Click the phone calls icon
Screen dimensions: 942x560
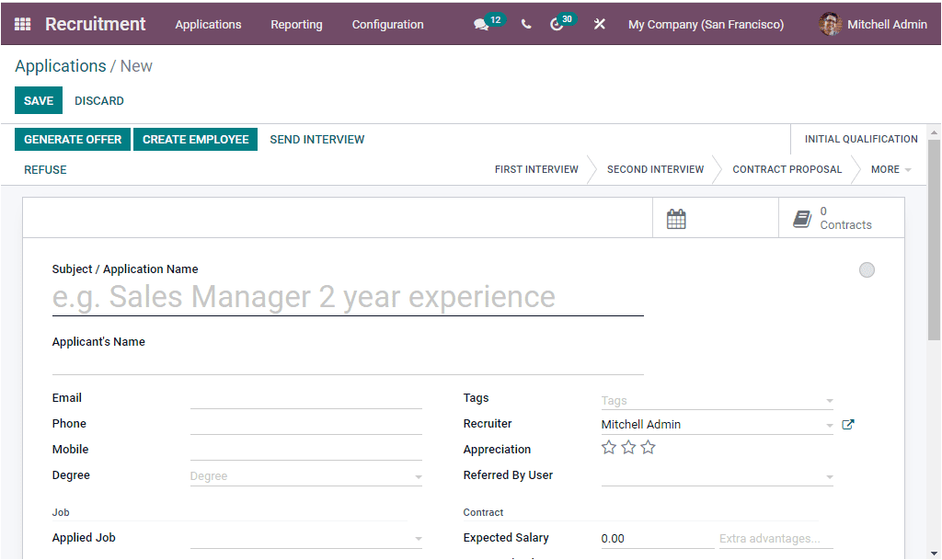[x=526, y=24]
